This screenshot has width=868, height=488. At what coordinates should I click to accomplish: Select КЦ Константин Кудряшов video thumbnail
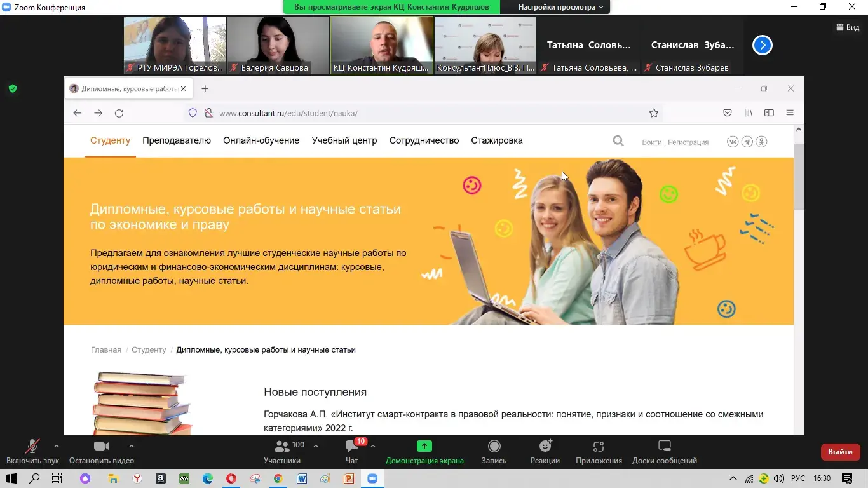382,45
